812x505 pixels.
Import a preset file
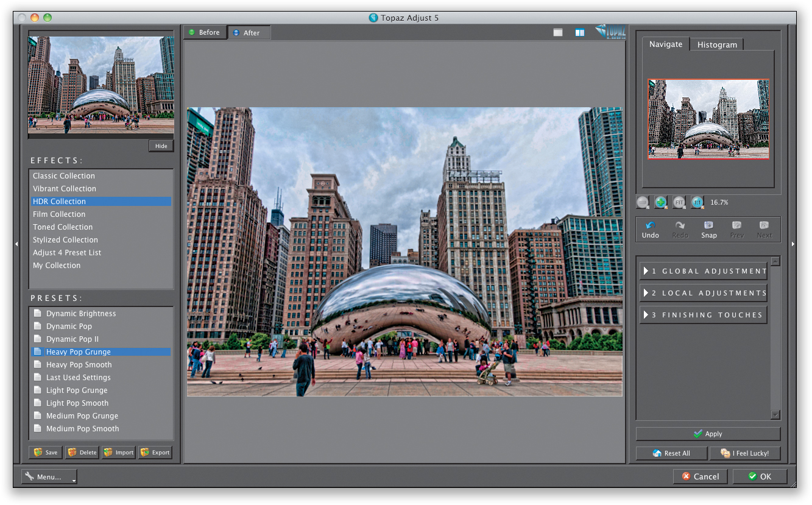118,453
